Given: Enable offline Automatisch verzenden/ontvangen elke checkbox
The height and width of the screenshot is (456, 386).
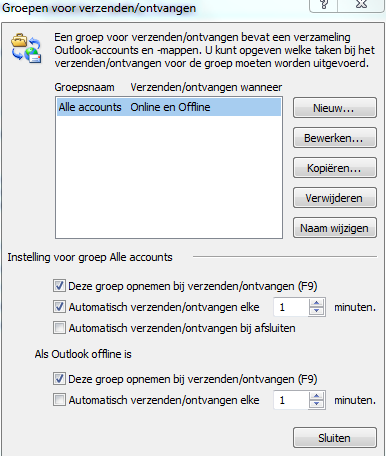Looking at the screenshot, I should 59,400.
